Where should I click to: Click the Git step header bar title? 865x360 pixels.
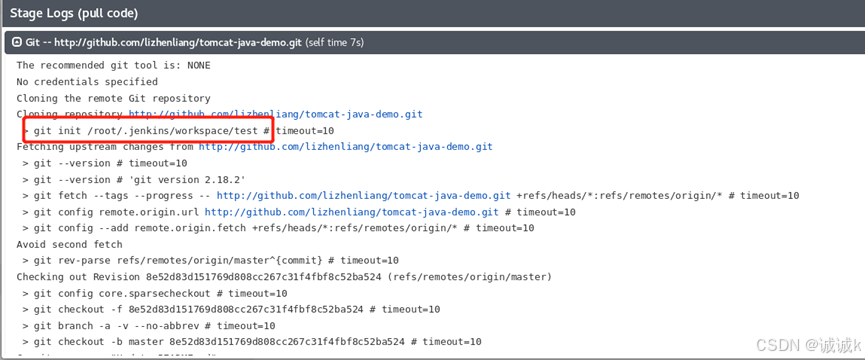pyautogui.click(x=163, y=42)
